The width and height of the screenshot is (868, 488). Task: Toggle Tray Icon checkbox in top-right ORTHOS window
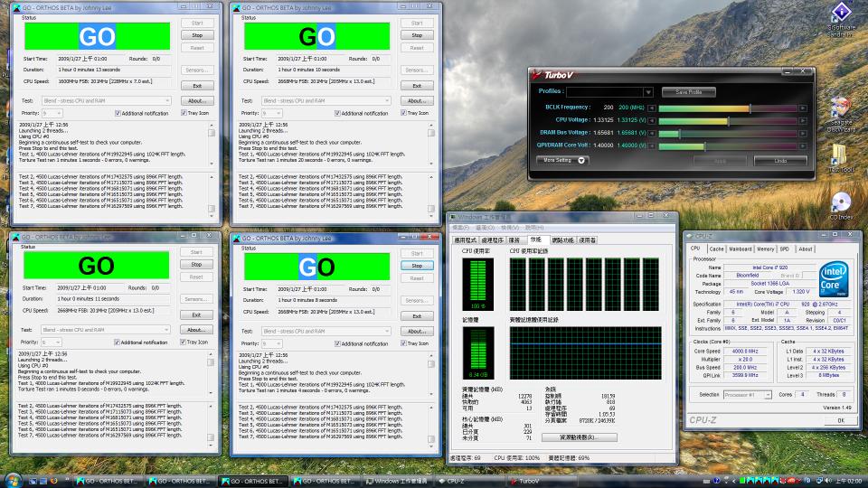pos(405,114)
